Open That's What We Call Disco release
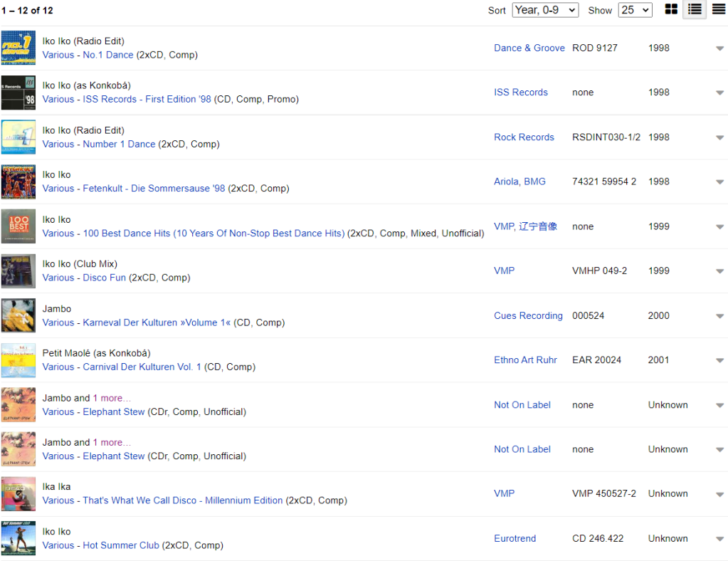Screen dimensions: 728x561 [162, 500]
